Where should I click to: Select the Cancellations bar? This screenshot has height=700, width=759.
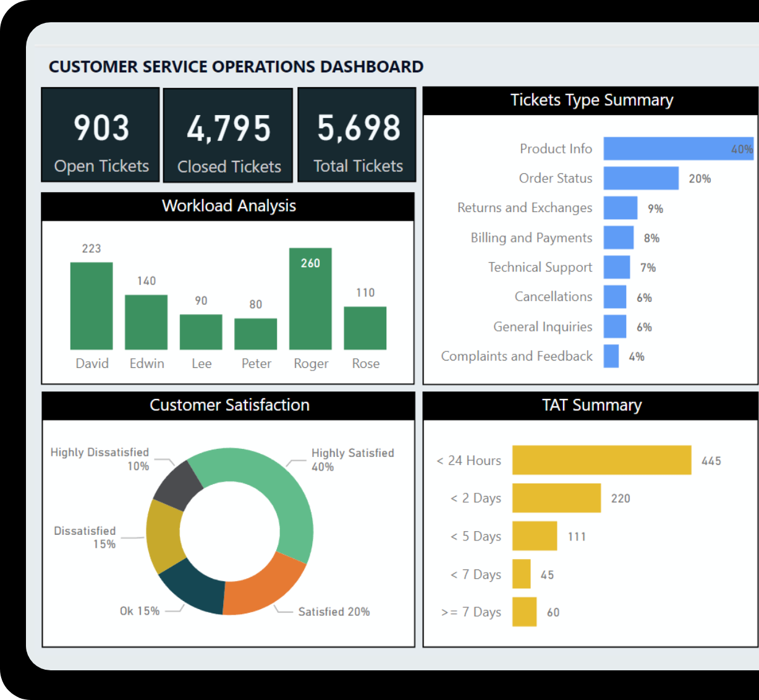(x=615, y=297)
